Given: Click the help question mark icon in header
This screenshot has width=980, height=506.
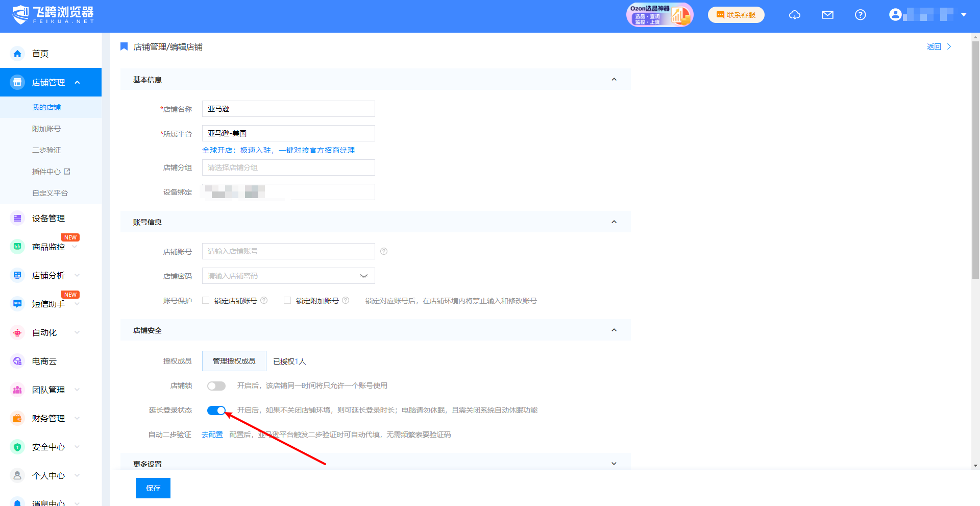Looking at the screenshot, I should tap(860, 15).
